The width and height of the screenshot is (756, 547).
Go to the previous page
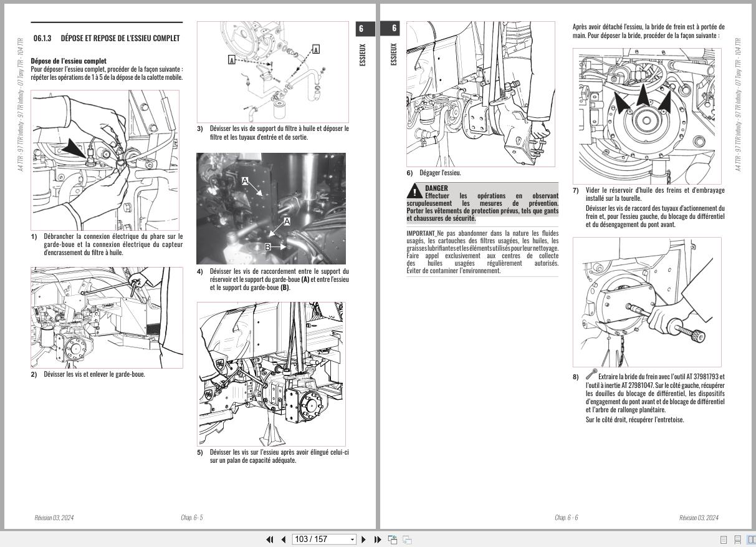tap(284, 540)
